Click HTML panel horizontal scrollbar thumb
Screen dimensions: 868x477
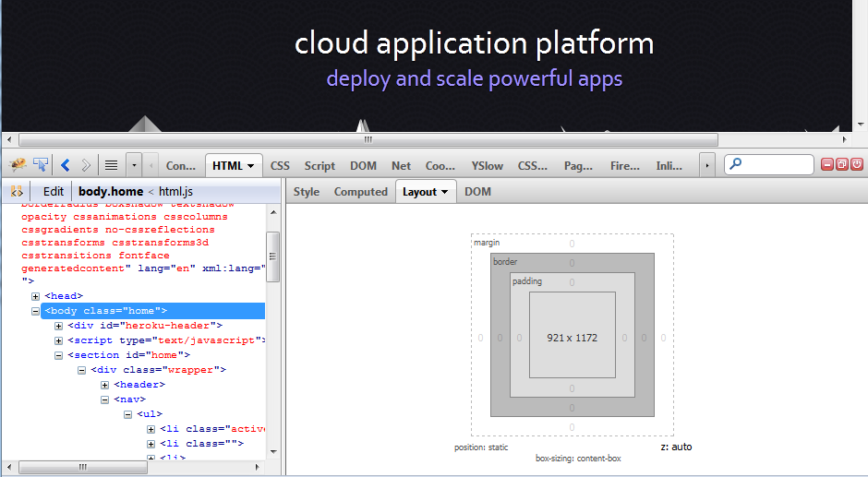pos(83,468)
